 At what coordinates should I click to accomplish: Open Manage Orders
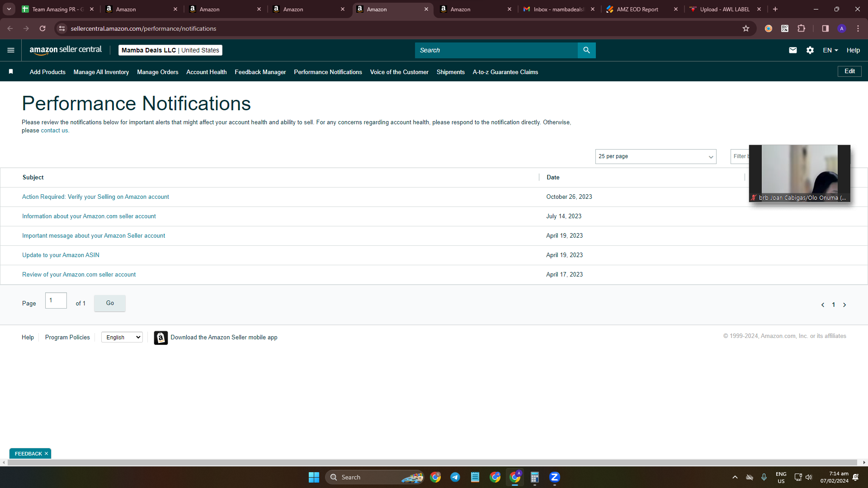[x=158, y=72]
